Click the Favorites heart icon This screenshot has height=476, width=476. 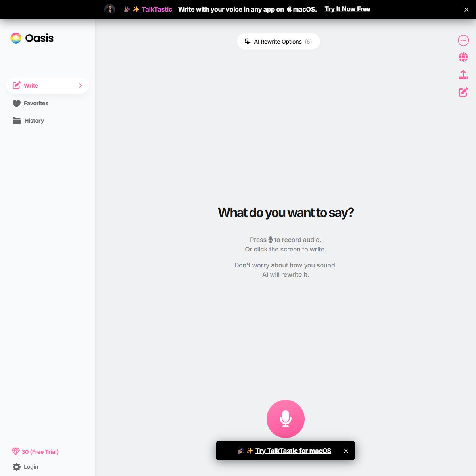pos(17,104)
